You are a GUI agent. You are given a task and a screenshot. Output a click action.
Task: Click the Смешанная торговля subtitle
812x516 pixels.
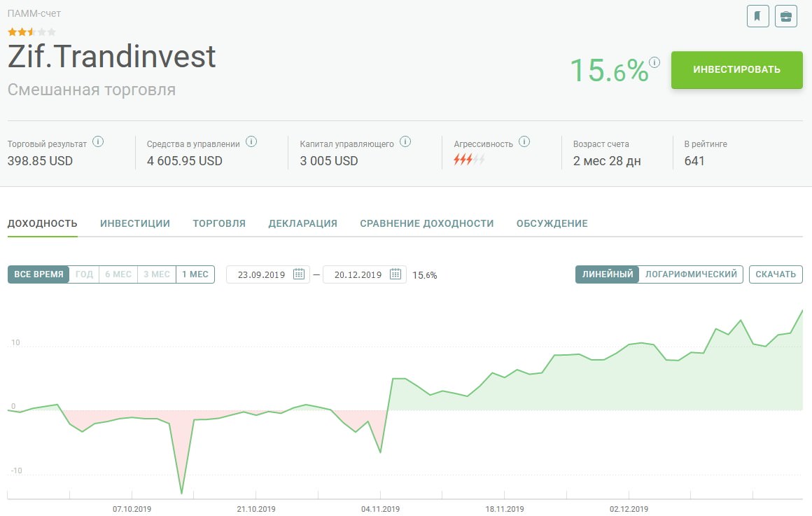[92, 90]
